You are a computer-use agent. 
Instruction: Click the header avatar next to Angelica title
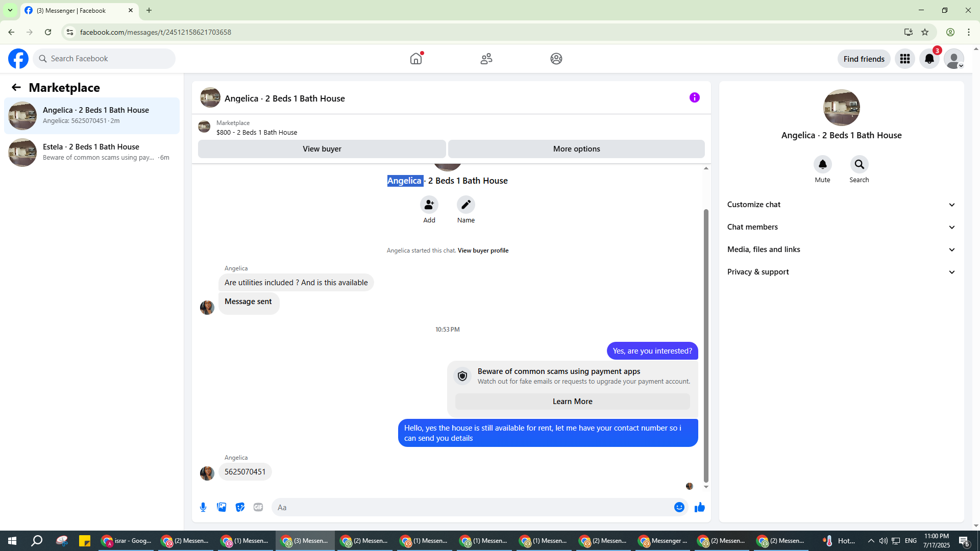210,97
